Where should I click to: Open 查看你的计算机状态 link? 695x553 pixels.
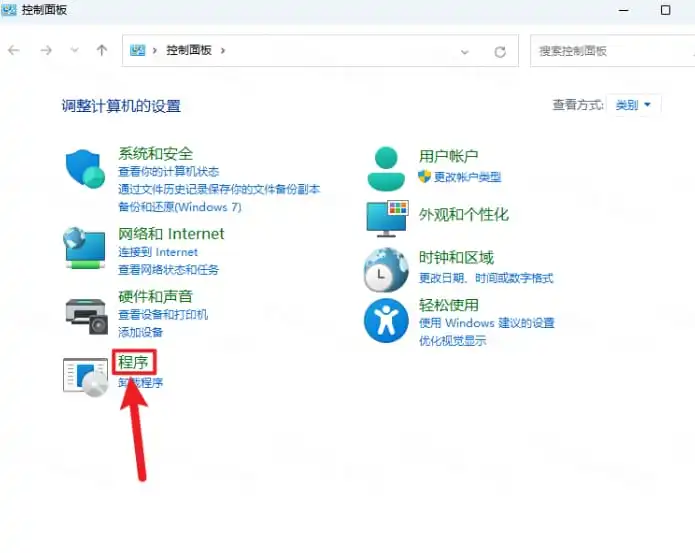[x=168, y=171]
